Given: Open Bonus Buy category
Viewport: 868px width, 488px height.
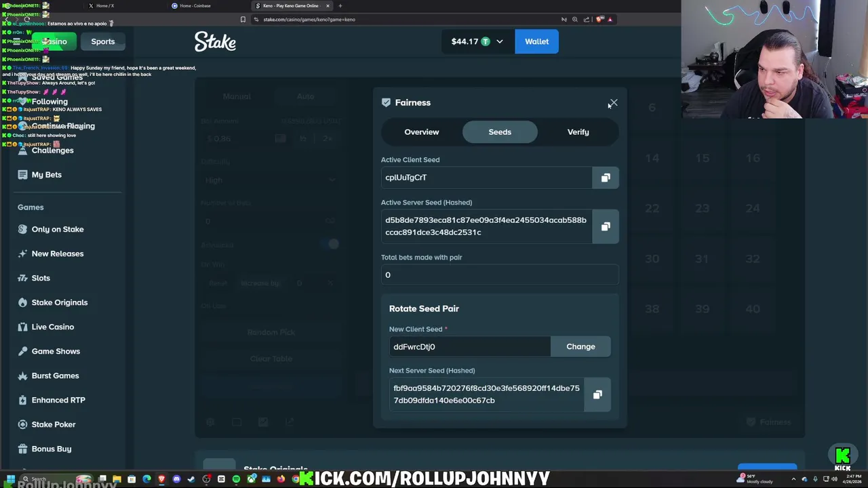Looking at the screenshot, I should [52, 449].
